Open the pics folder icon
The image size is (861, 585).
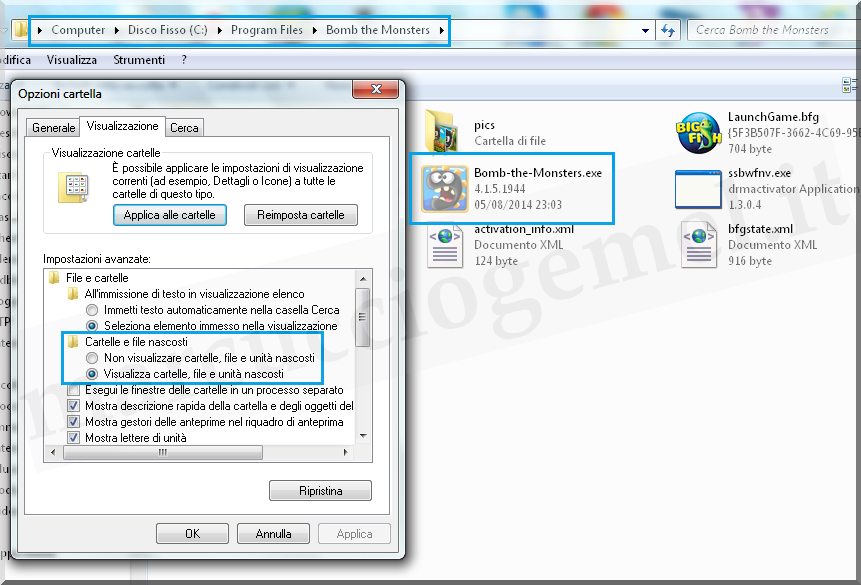tap(441, 131)
